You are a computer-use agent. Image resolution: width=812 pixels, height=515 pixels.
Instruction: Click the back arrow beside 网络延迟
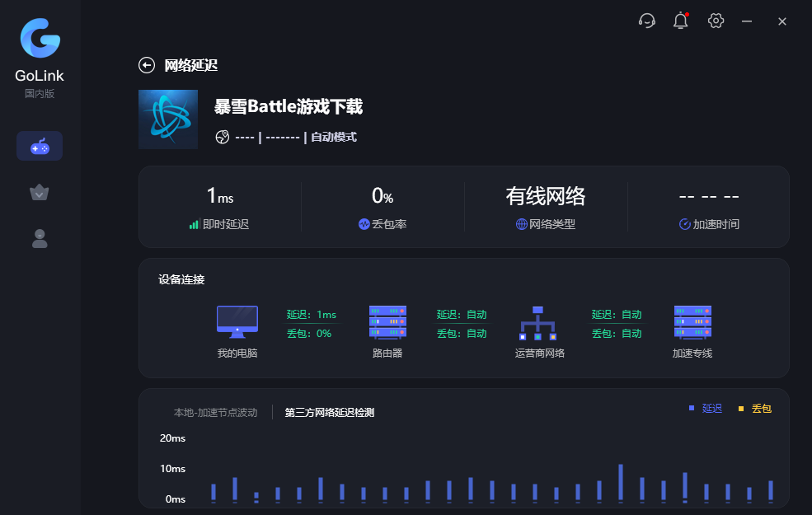(x=147, y=66)
